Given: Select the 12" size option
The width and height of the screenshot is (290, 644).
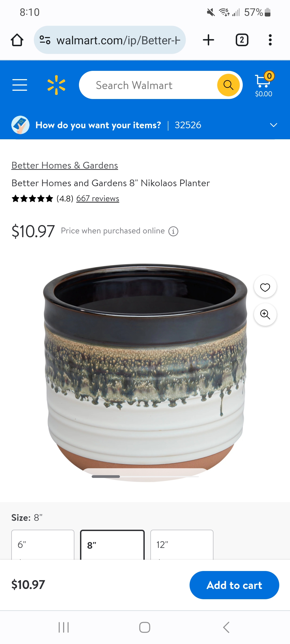Looking at the screenshot, I should pos(182,544).
